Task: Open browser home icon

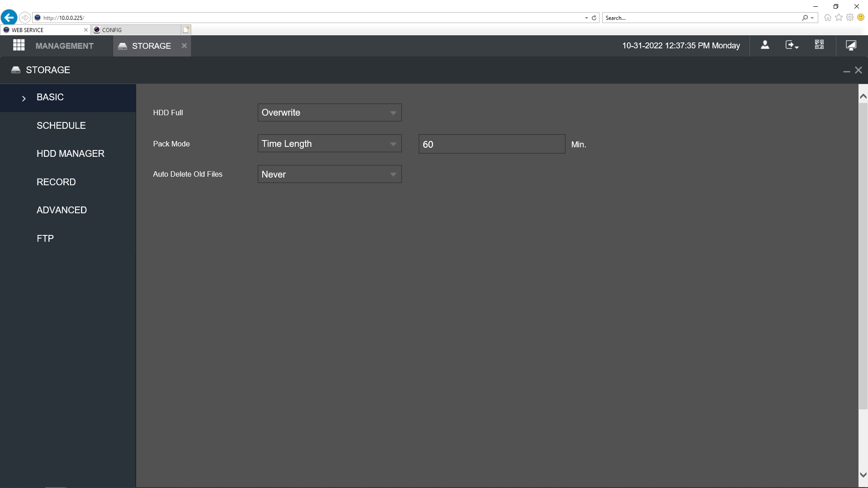Action: pos(827,18)
